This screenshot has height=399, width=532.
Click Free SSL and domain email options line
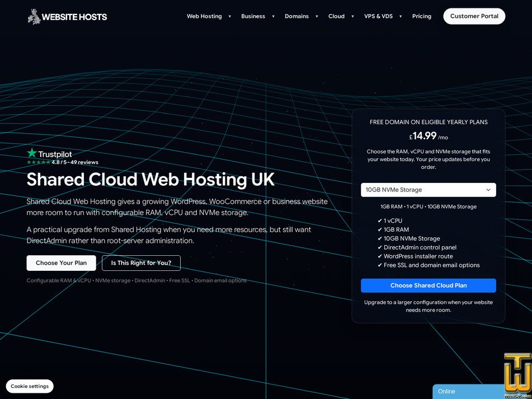(429, 265)
